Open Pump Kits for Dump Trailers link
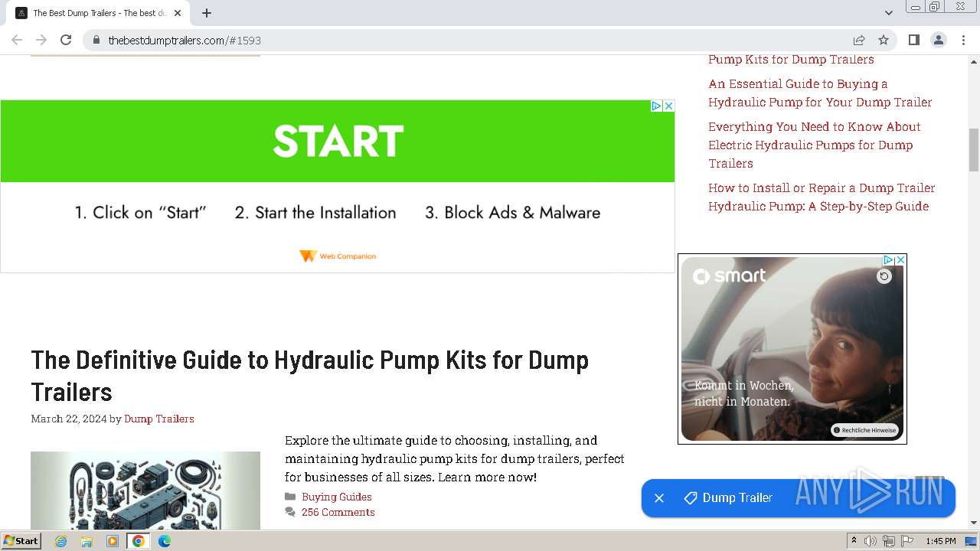Viewport: 980px width, 551px height. 791,60
